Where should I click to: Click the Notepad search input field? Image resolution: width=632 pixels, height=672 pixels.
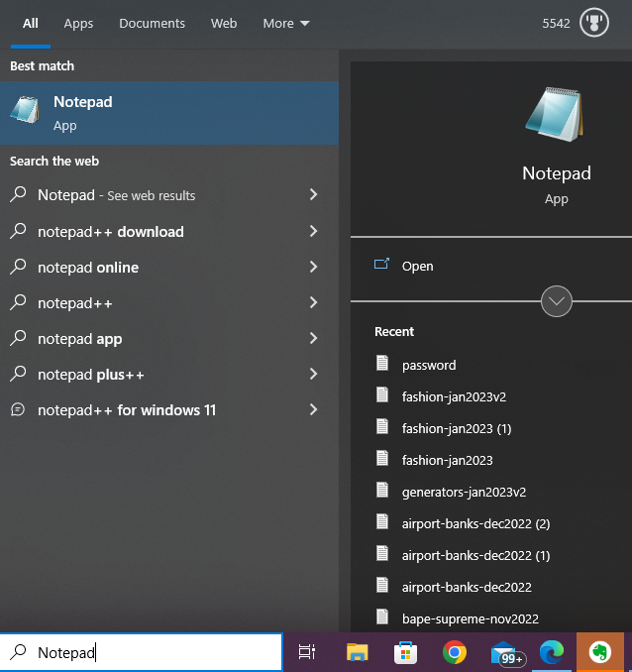[x=142, y=652]
